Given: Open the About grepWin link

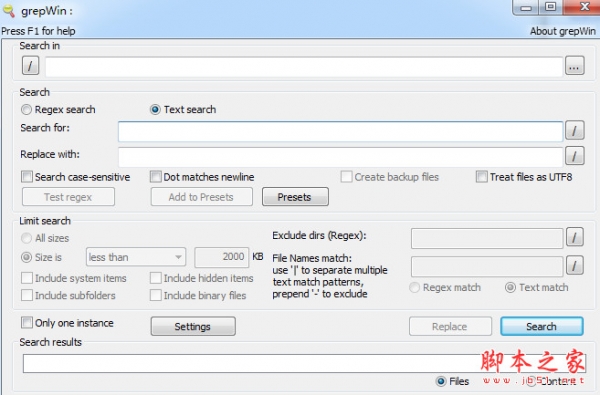Looking at the screenshot, I should tap(562, 31).
